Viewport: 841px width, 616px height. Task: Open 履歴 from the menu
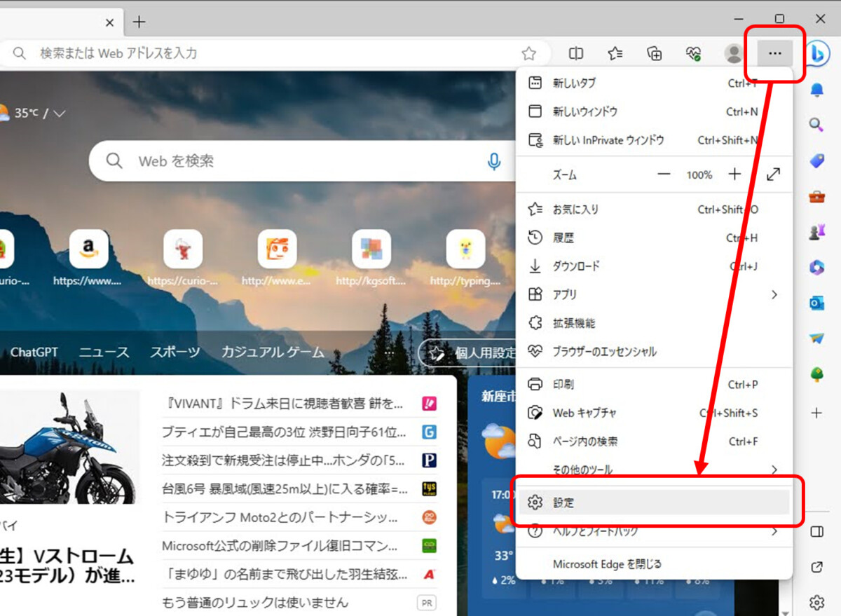coord(654,238)
